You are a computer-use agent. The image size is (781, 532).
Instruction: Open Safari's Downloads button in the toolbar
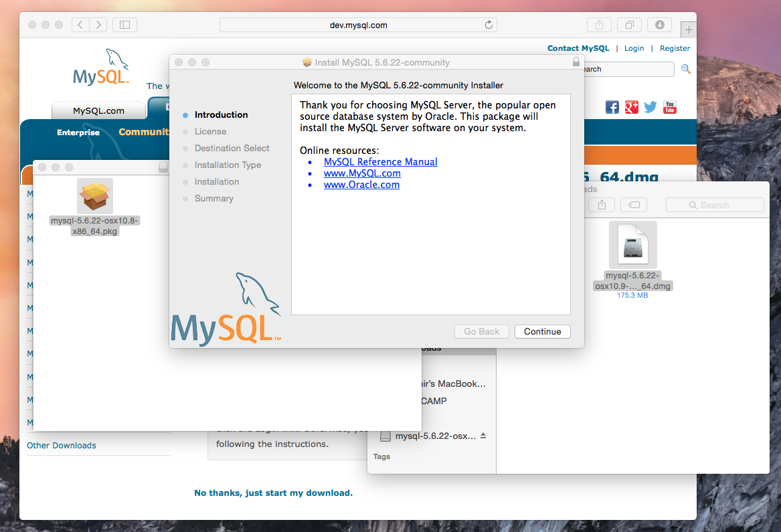tap(659, 24)
